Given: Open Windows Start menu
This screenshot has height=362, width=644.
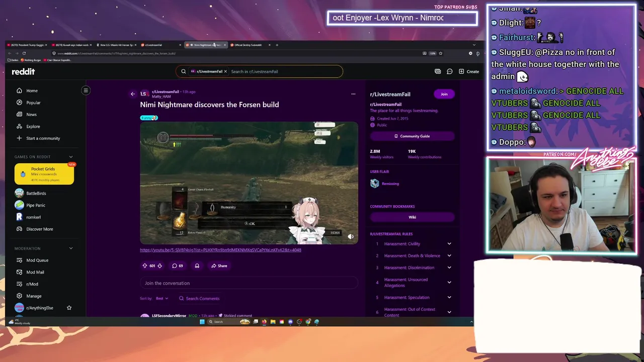Looking at the screenshot, I should (x=202, y=322).
